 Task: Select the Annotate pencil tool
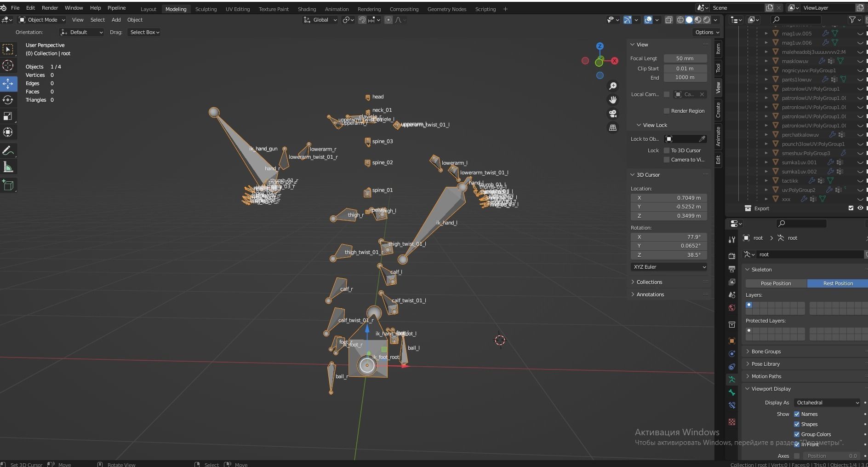point(8,150)
